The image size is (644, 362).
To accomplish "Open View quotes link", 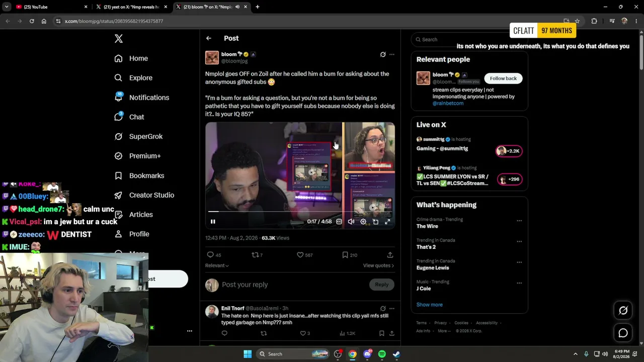I will [x=378, y=265].
